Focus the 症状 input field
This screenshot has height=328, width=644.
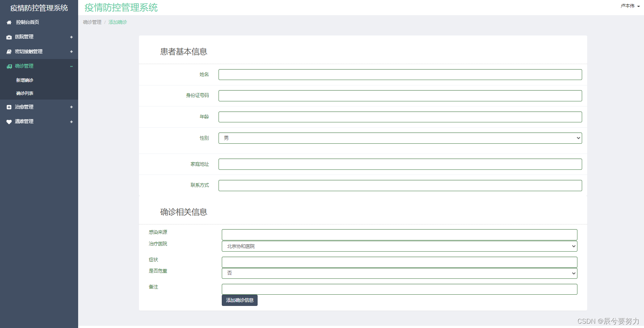click(x=399, y=262)
